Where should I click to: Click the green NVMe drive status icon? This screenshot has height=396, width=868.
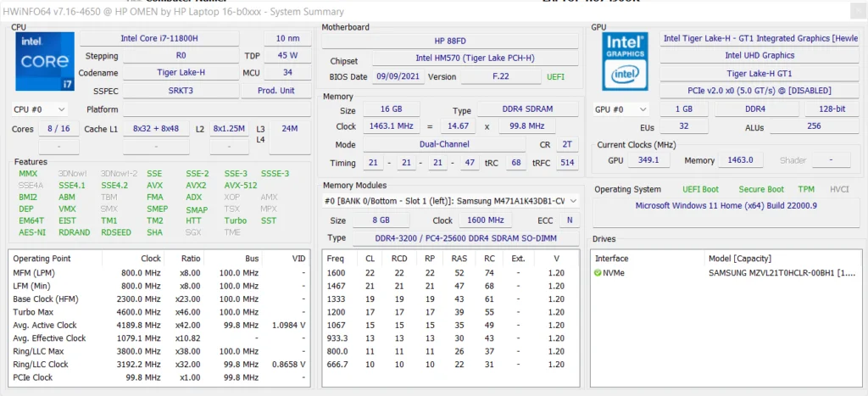point(598,273)
